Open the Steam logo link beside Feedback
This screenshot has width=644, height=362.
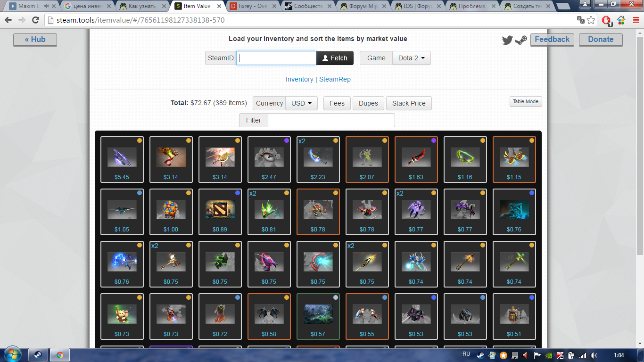(x=521, y=40)
